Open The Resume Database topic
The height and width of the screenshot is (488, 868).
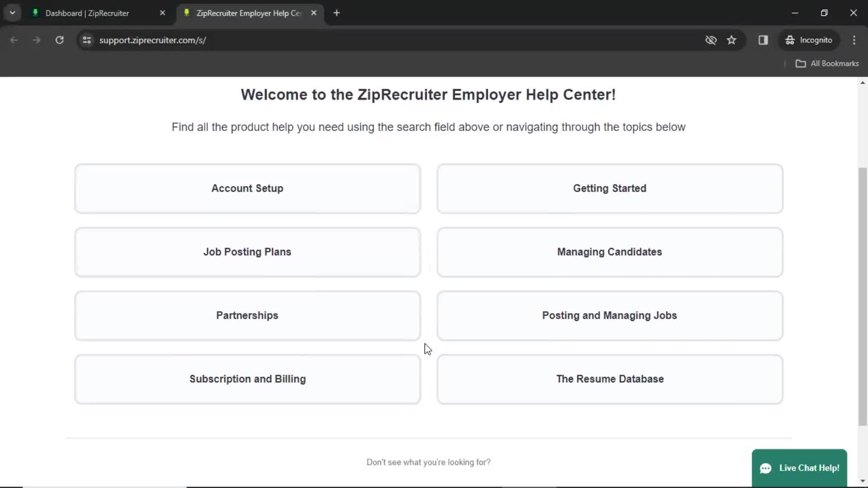click(609, 379)
